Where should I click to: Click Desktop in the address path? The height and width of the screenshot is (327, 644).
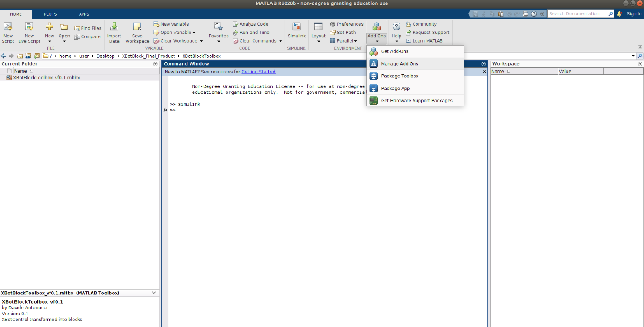pyautogui.click(x=105, y=56)
